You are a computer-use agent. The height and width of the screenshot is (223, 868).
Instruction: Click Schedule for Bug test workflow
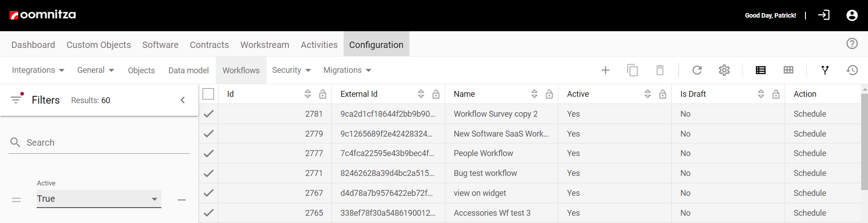click(810, 173)
